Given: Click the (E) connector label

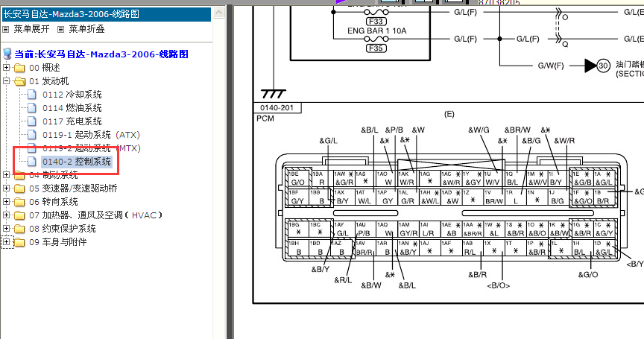Looking at the screenshot, I should (449, 114).
